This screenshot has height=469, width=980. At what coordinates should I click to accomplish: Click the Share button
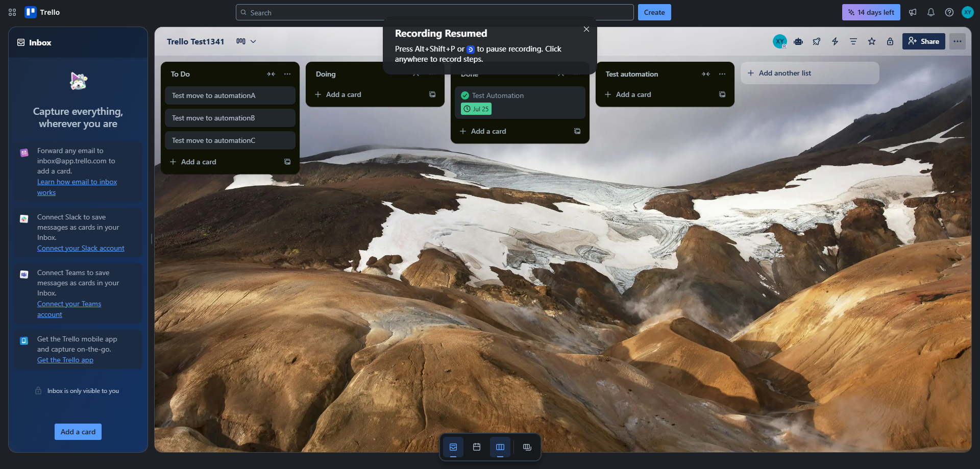(x=923, y=41)
